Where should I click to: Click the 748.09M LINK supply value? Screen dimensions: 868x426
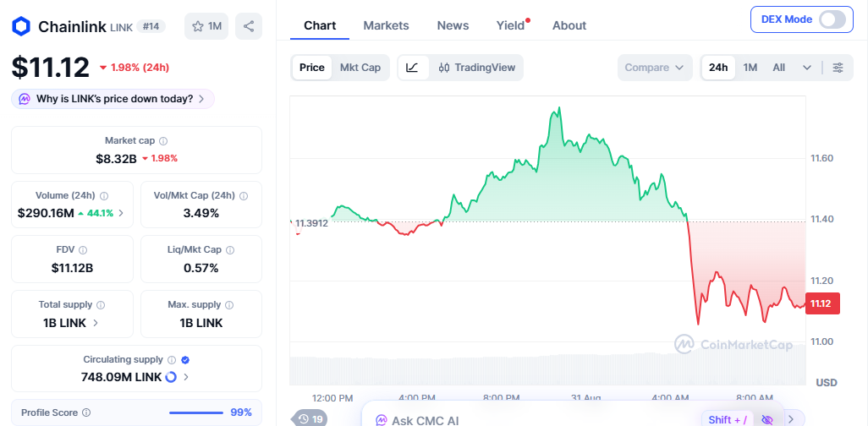[121, 377]
